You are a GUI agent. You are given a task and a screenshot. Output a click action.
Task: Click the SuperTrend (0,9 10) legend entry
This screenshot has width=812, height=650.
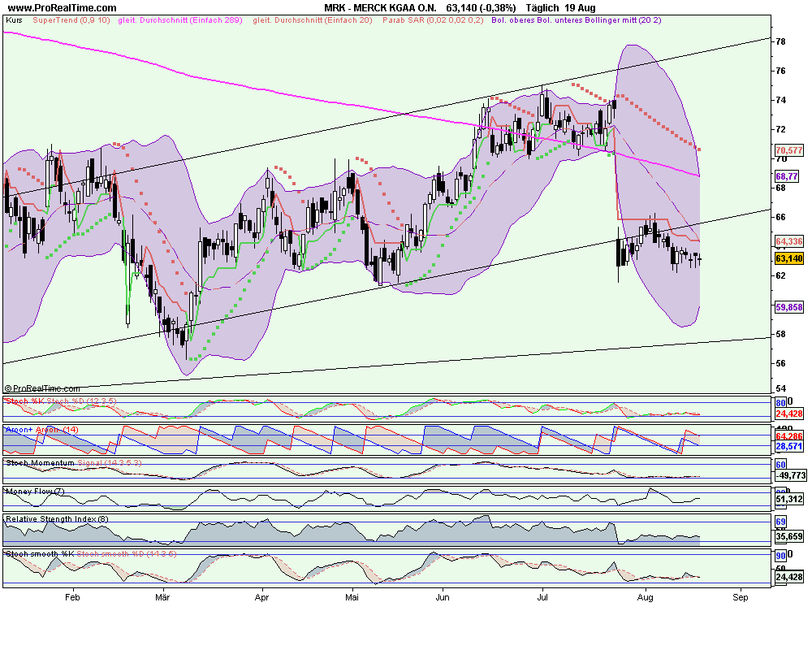pyautogui.click(x=71, y=20)
